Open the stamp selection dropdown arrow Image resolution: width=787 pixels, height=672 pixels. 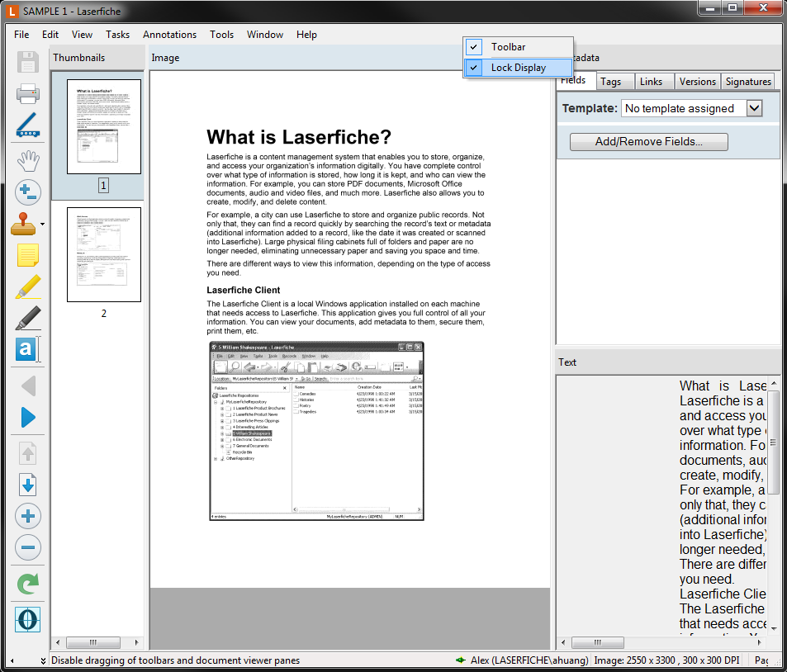point(43,225)
